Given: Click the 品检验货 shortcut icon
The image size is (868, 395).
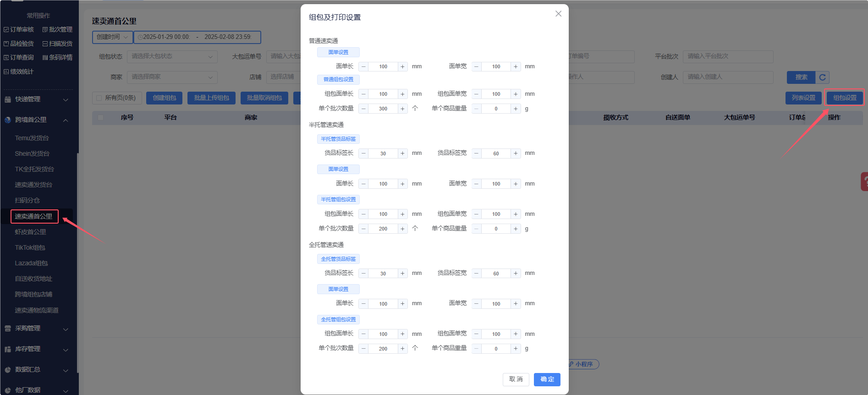Looking at the screenshot, I should coord(6,44).
